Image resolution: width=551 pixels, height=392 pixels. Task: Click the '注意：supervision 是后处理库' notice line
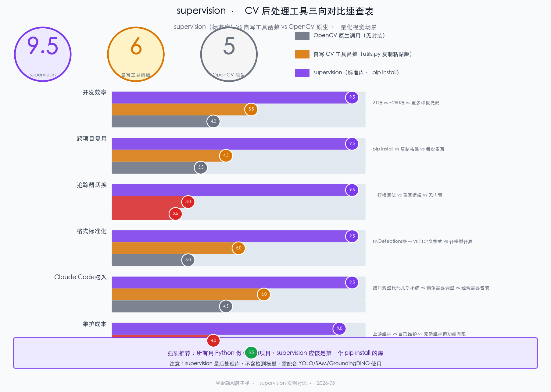coord(275,364)
